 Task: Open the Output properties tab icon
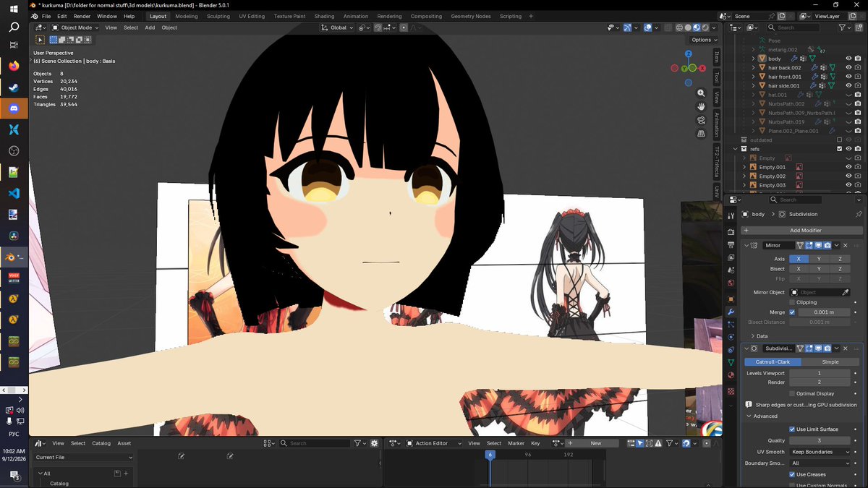731,245
